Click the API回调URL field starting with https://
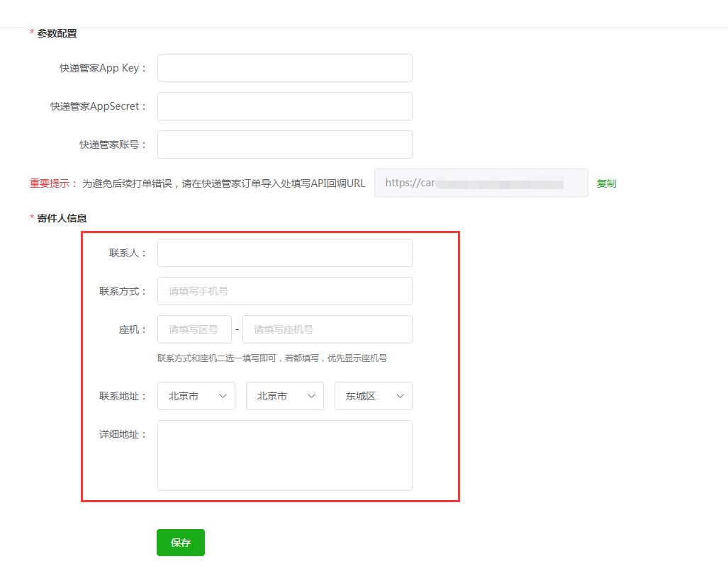 [481, 183]
